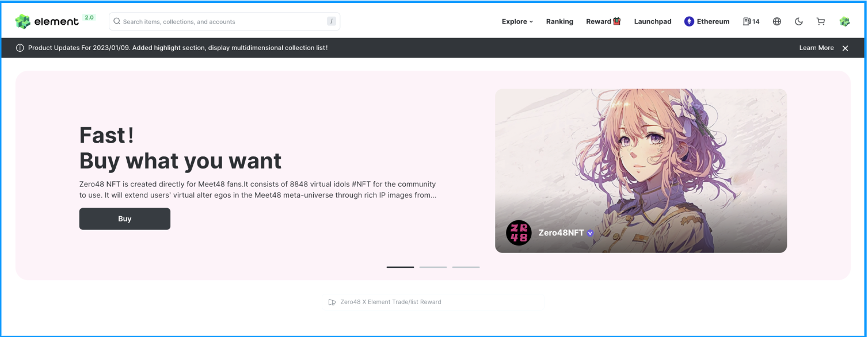Open the gas price indicator showing 14
This screenshot has height=337, width=868.
pyautogui.click(x=751, y=21)
